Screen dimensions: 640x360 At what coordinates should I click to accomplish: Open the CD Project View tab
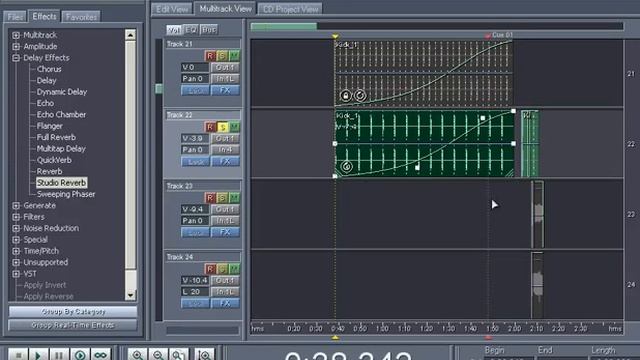point(290,9)
